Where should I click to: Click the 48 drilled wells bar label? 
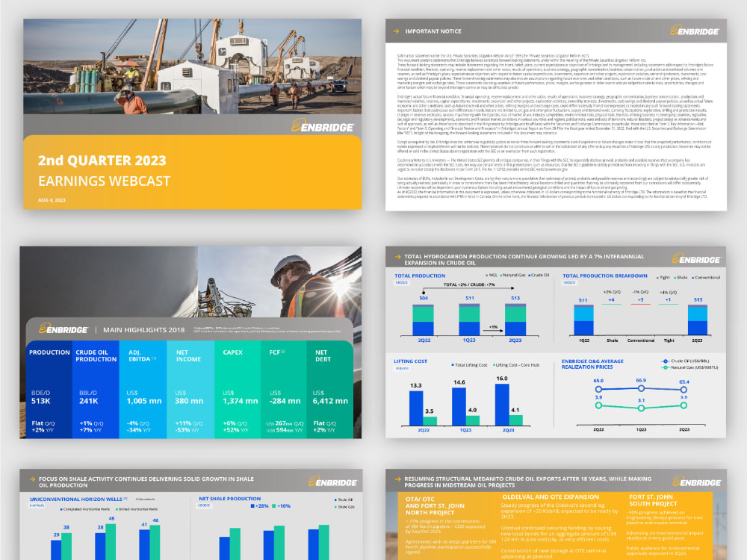pos(111,519)
